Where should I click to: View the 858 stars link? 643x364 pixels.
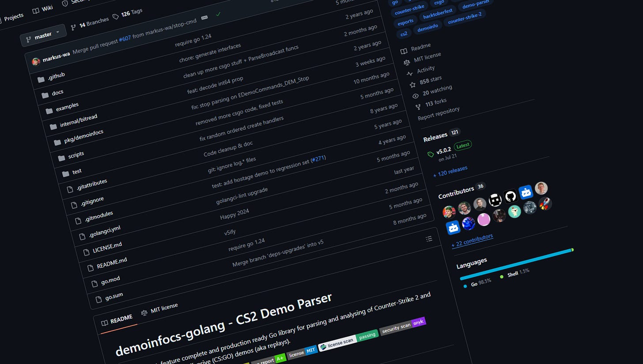425,82
